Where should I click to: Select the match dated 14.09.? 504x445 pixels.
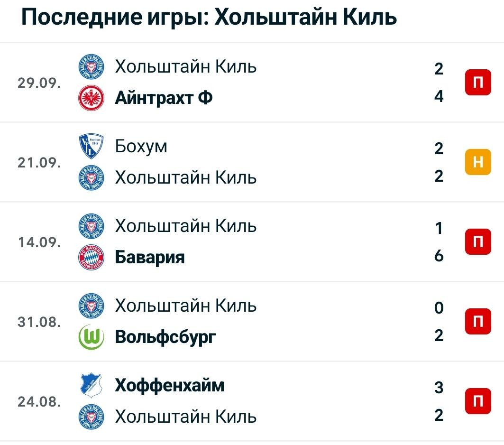pyautogui.click(x=252, y=242)
